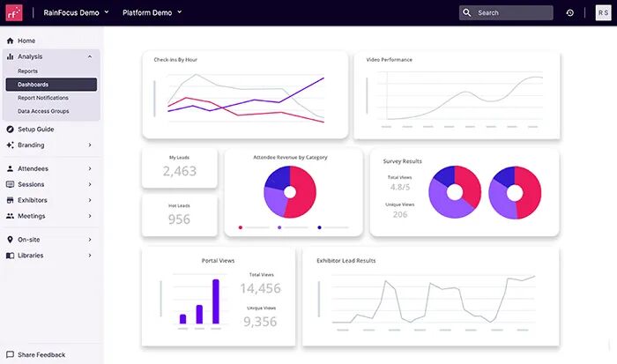Click the Hot Leads 956 card

pyautogui.click(x=180, y=216)
